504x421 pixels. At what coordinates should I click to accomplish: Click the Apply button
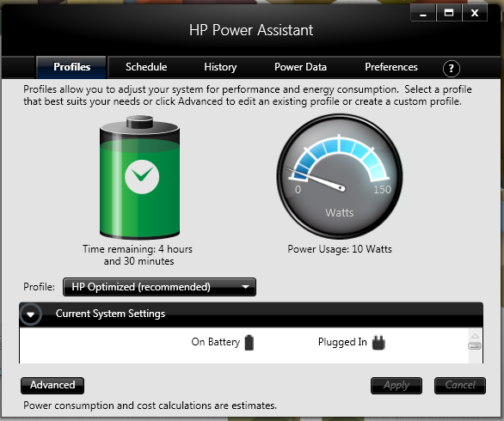[396, 385]
